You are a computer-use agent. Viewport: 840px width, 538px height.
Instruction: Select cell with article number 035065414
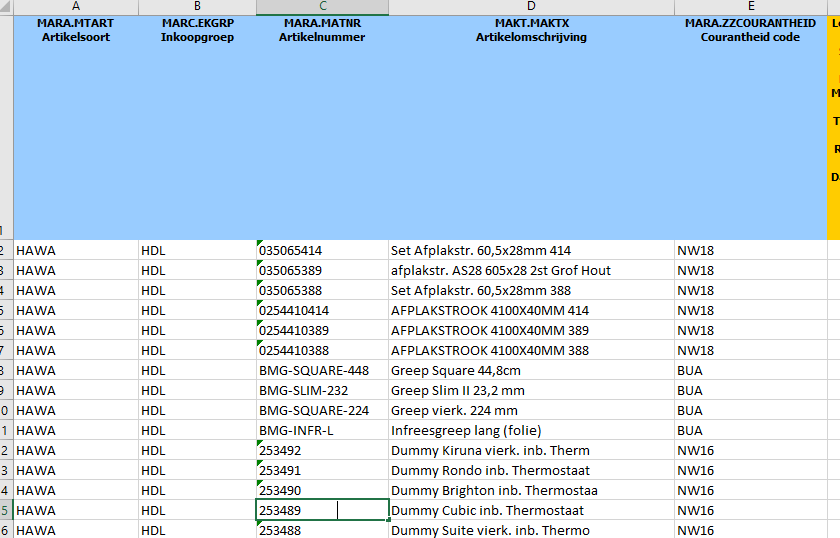322,250
